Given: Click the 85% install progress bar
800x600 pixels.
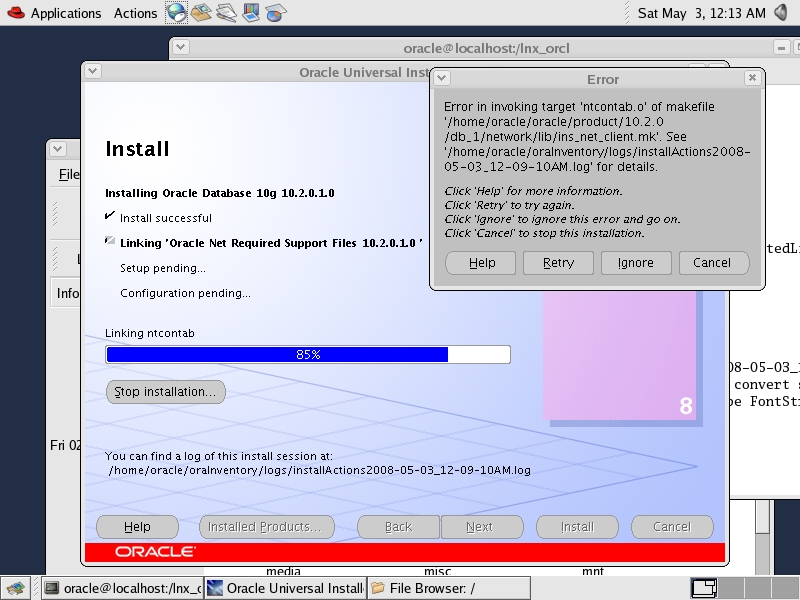Looking at the screenshot, I should pyautogui.click(x=307, y=354).
